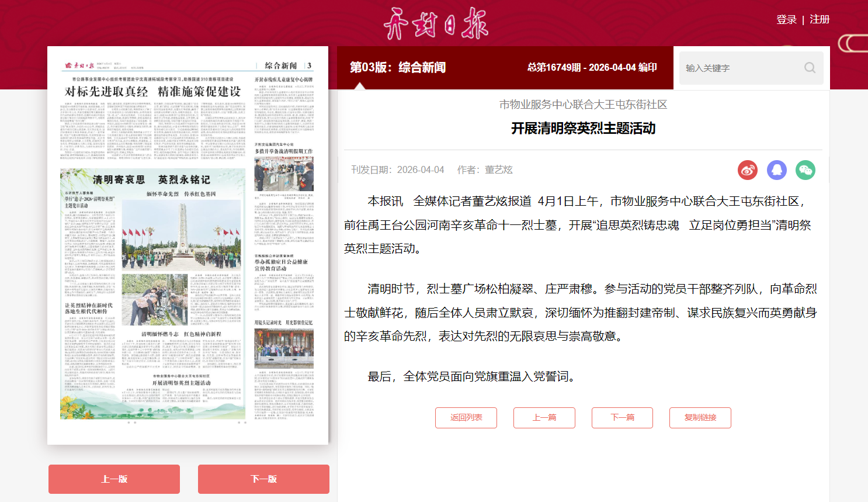Switch to previous page with 上一版

click(114, 479)
